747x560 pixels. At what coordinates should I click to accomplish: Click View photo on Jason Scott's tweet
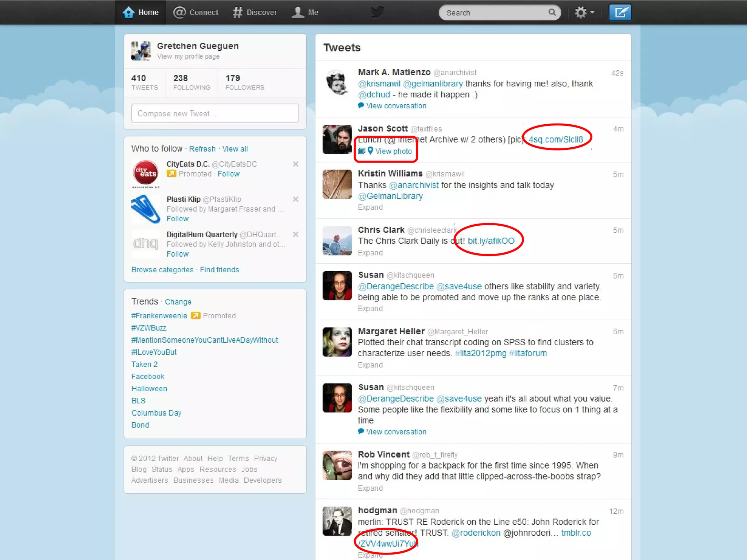pyautogui.click(x=393, y=151)
